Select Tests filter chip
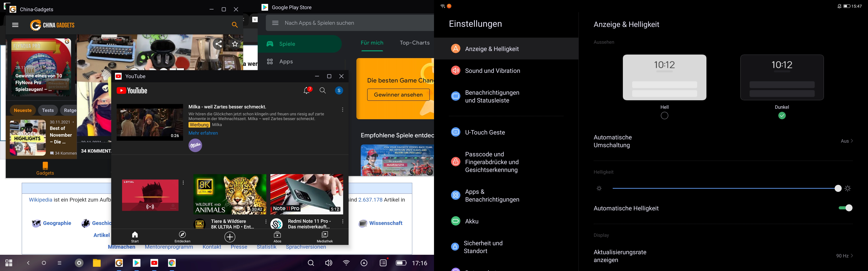The image size is (868, 271). click(x=48, y=110)
